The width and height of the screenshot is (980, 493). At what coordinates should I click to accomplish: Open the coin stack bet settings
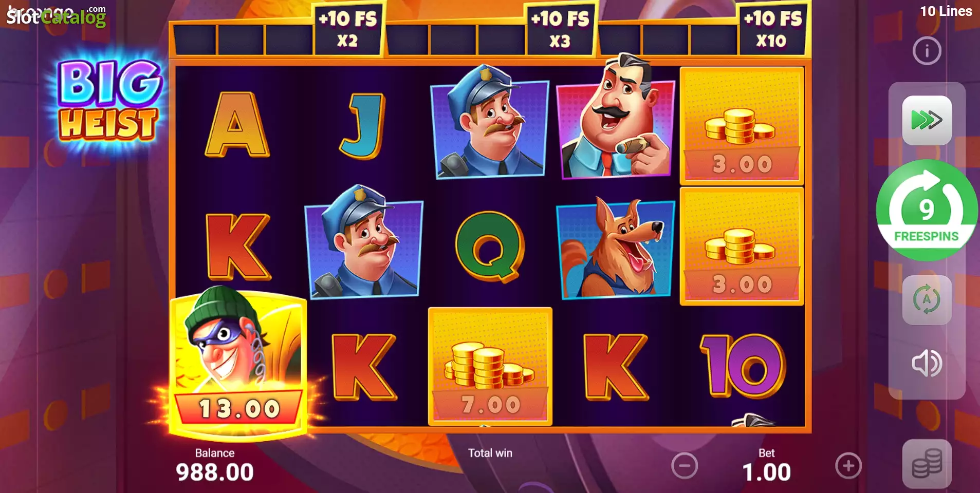click(927, 463)
